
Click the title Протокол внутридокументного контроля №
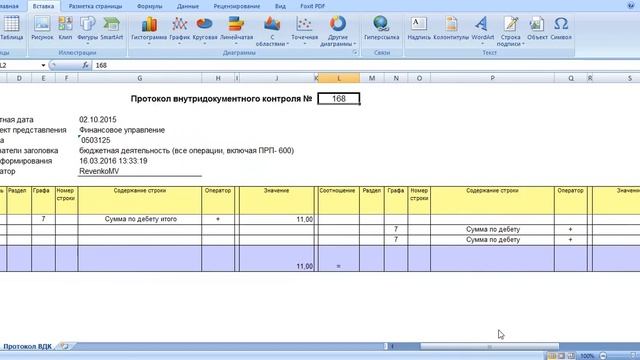coord(221,99)
